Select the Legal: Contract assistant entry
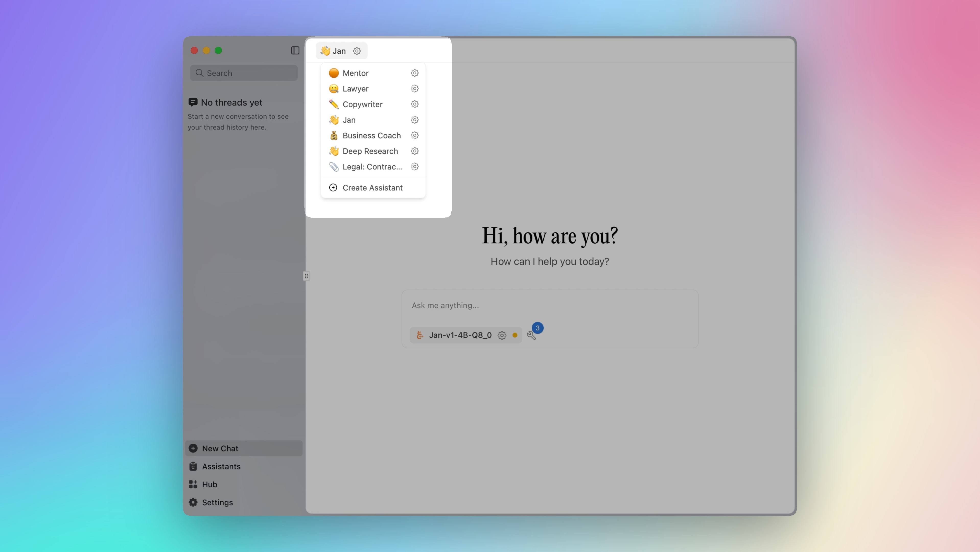 pos(372,167)
